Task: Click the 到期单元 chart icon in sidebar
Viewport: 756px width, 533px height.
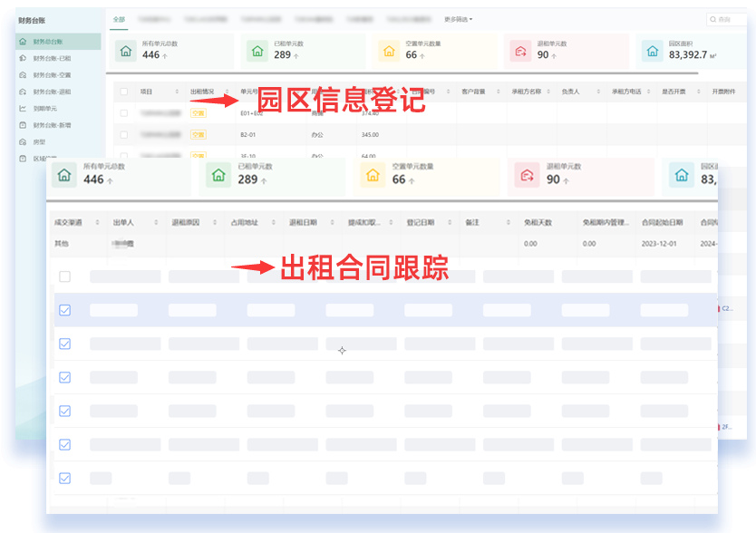Action: (23, 109)
